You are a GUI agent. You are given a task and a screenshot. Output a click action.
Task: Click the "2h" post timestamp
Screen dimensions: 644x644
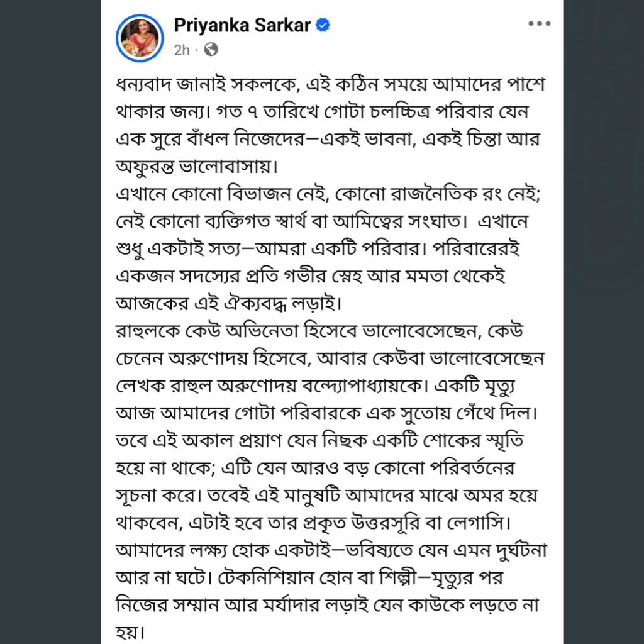pos(181,50)
